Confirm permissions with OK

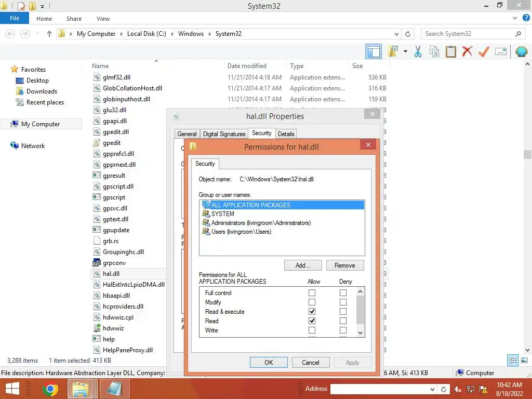(x=269, y=362)
